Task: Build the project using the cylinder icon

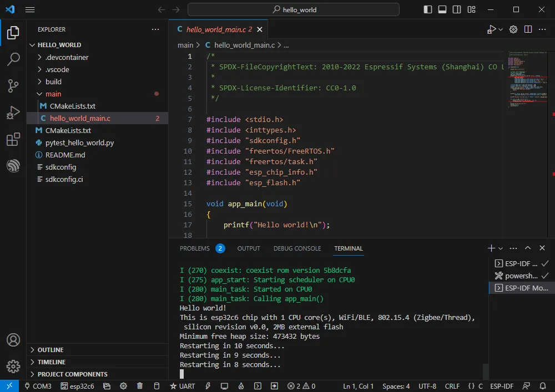Action: pyautogui.click(x=156, y=386)
